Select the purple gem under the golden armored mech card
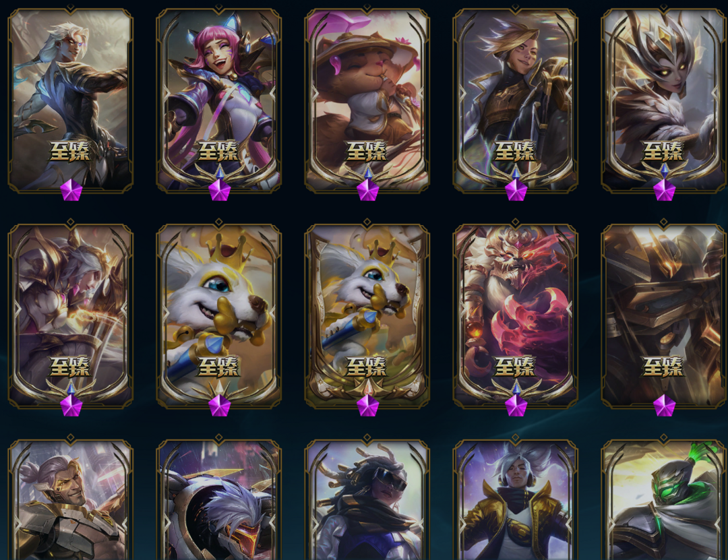The width and height of the screenshot is (728, 560). tap(664, 406)
